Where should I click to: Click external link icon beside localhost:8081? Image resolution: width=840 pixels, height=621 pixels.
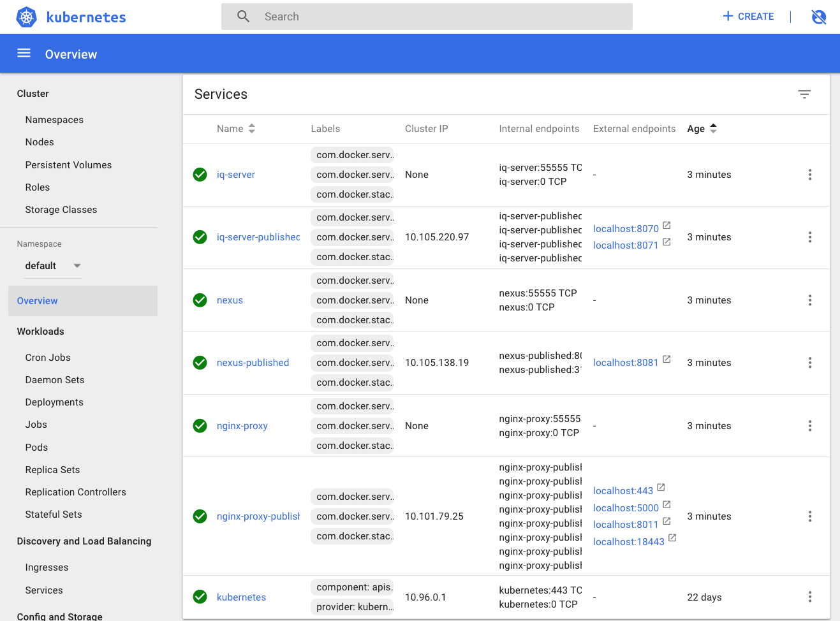(667, 360)
